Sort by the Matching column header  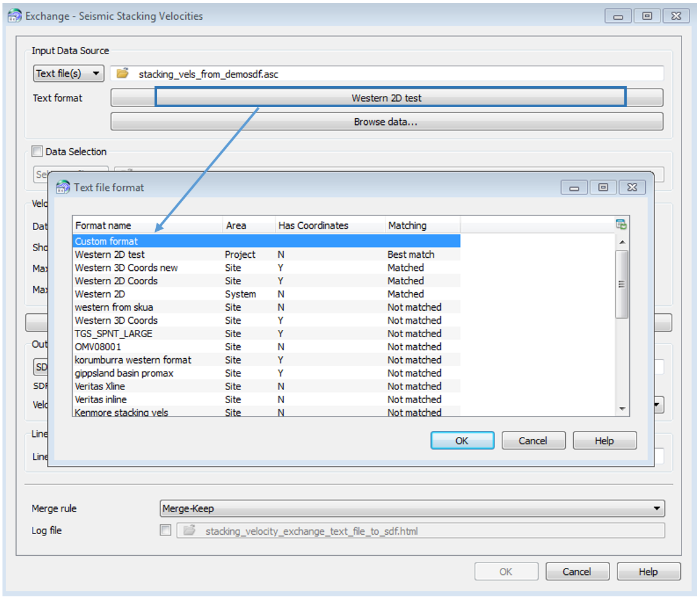(422, 226)
